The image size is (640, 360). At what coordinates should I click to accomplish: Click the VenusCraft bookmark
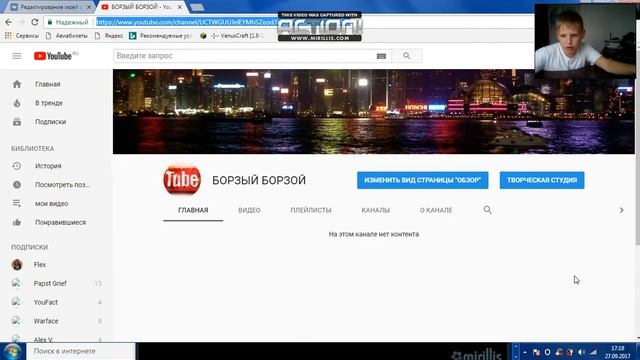(x=231, y=36)
